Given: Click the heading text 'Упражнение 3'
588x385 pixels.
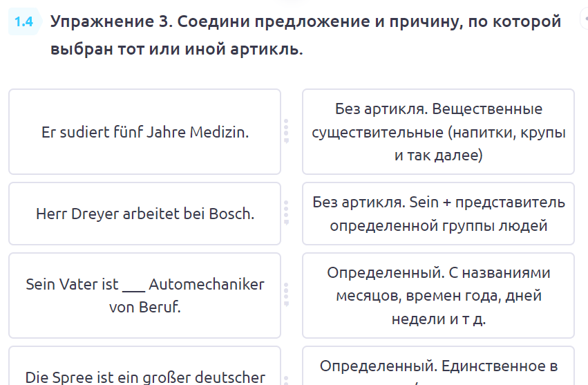Looking at the screenshot, I should [109, 21].
